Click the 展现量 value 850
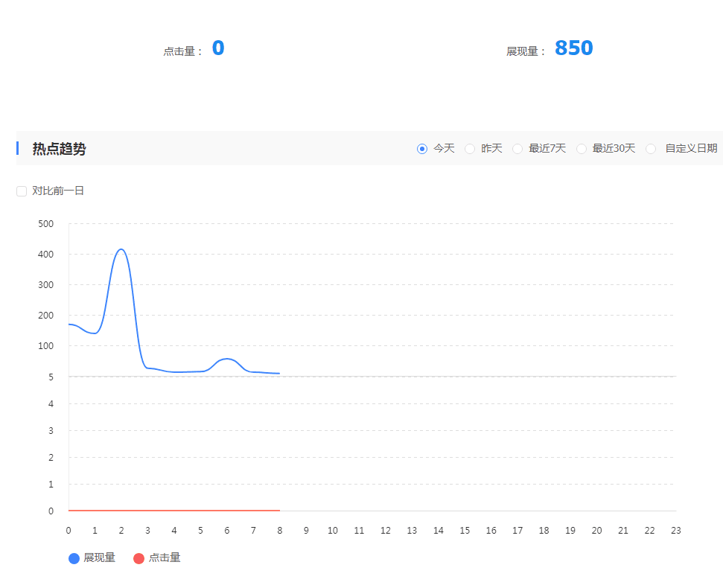723x588 pixels. (x=573, y=48)
